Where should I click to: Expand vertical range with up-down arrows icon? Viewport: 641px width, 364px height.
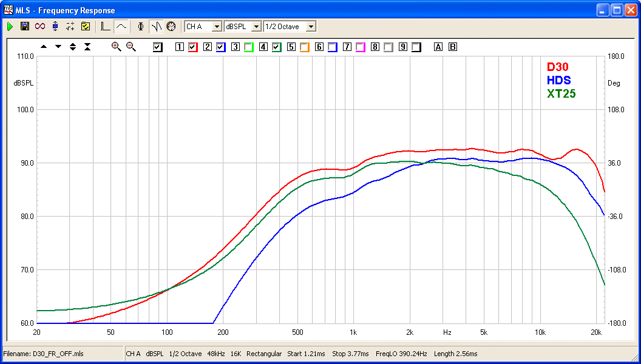point(73,47)
